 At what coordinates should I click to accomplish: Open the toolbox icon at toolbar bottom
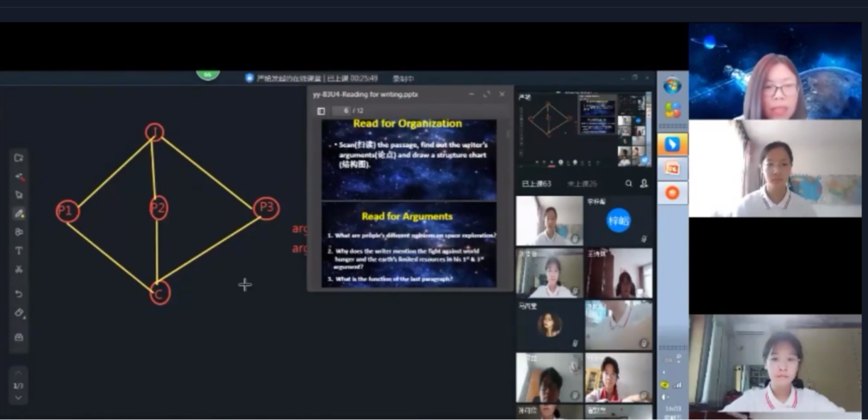(x=19, y=337)
